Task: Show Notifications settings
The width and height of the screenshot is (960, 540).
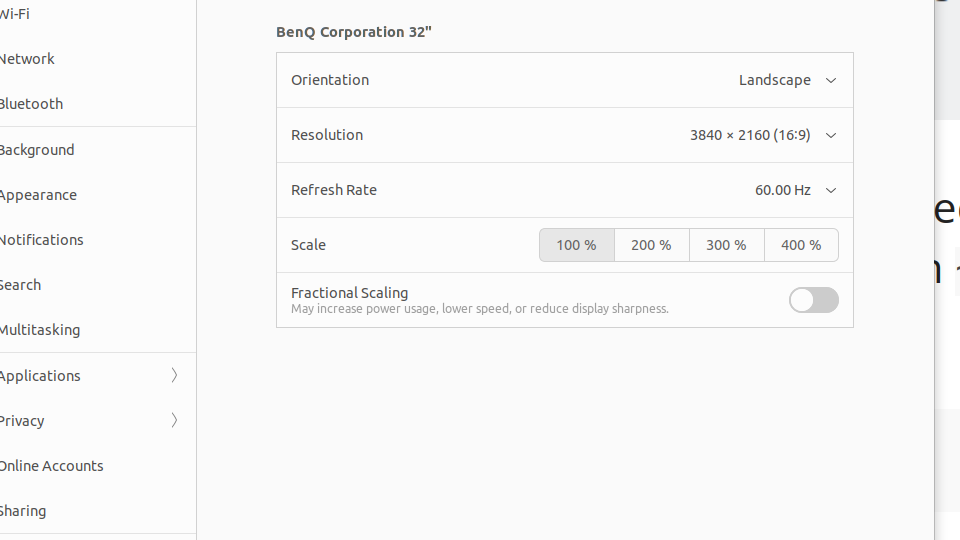Action: tap(41, 240)
